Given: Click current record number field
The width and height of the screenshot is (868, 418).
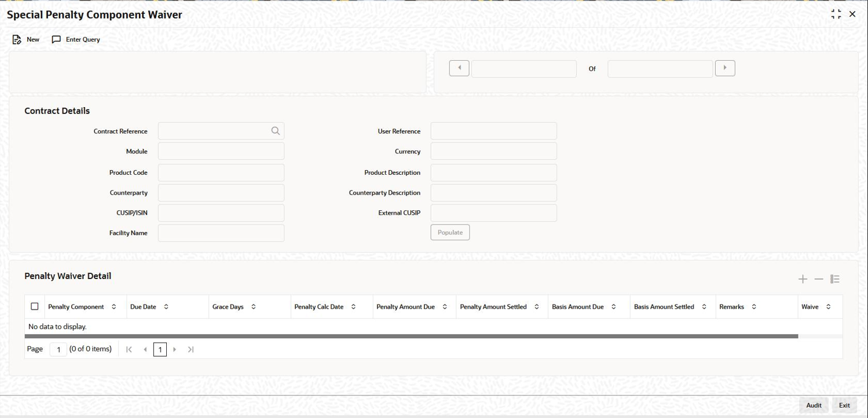Looking at the screenshot, I should point(524,68).
